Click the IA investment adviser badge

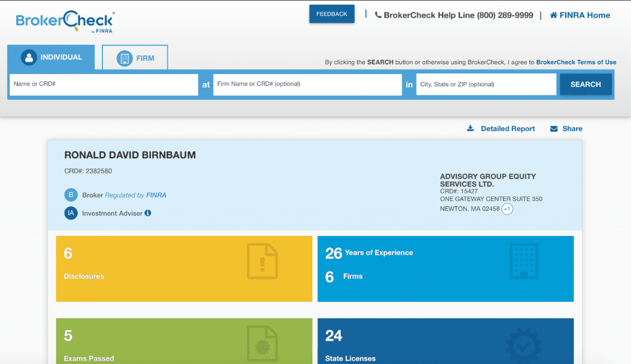71,213
